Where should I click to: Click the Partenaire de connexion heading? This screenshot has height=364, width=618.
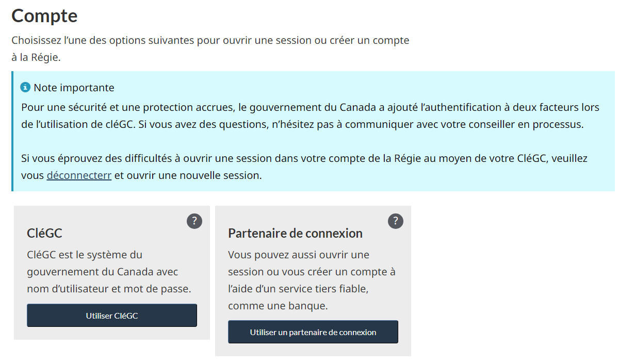[295, 233]
